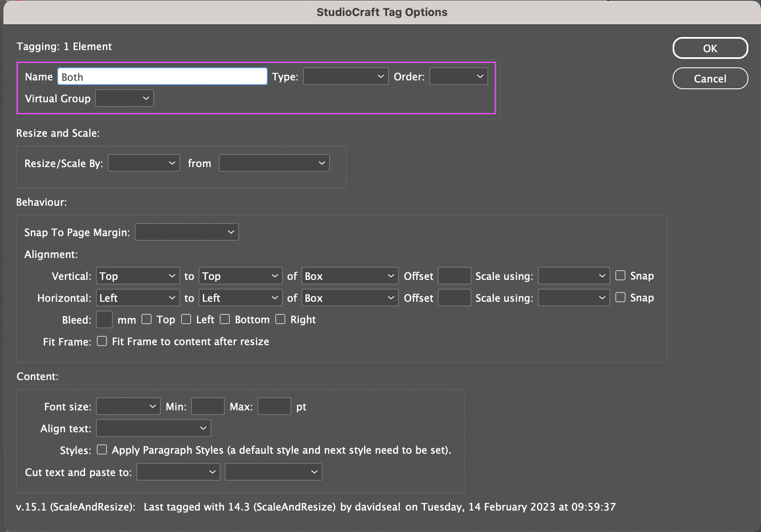
Task: Click the font size Min input field
Action: 208,407
